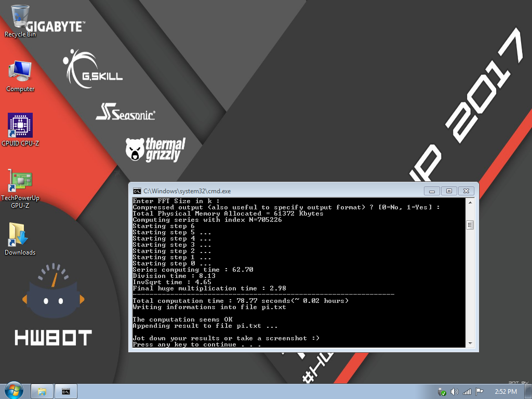
Task: Open Windows Explorer from the taskbar
Action: [42, 392]
